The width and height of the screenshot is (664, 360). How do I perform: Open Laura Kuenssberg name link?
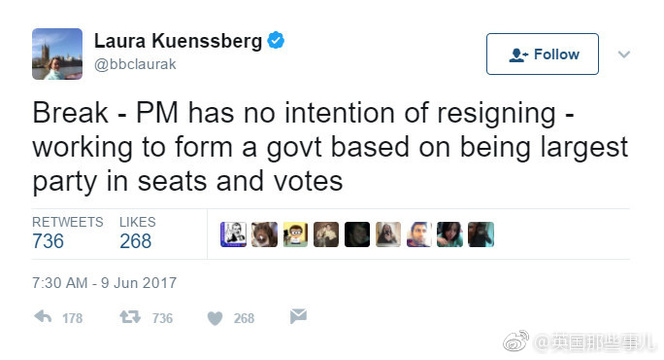pos(178,41)
